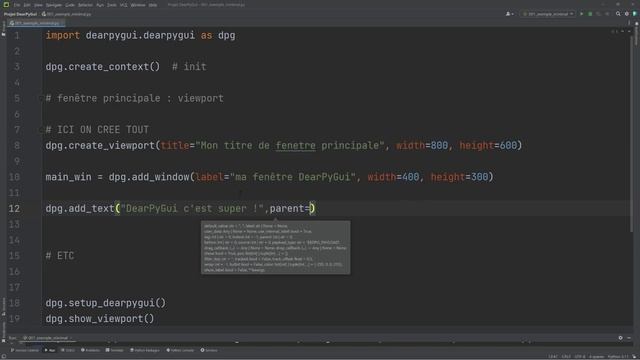Image resolution: width=640 pixels, height=360 pixels.
Task: Open the Services tool window
Action: [209, 350]
